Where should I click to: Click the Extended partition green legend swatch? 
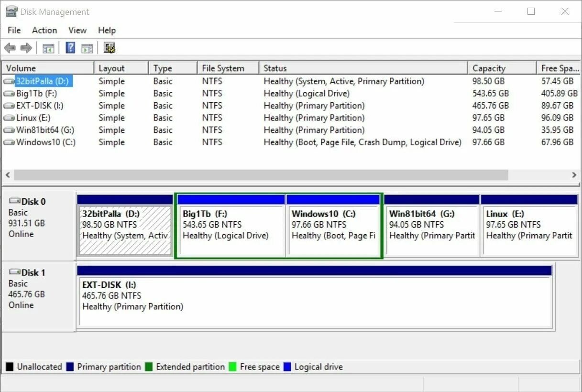click(149, 367)
